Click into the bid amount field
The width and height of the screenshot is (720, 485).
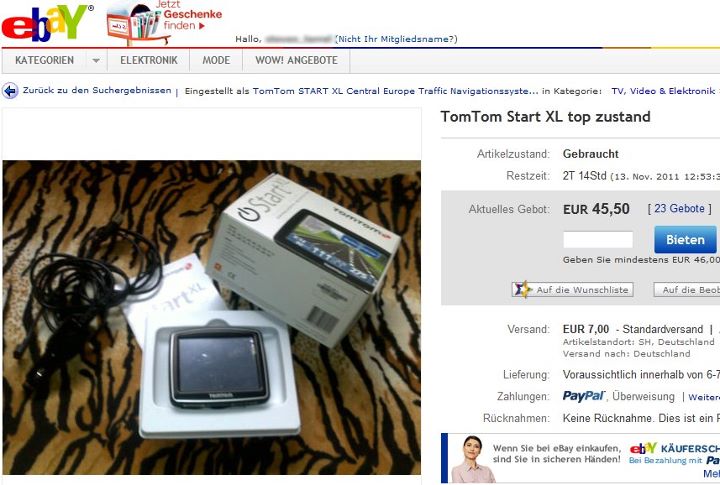(598, 240)
